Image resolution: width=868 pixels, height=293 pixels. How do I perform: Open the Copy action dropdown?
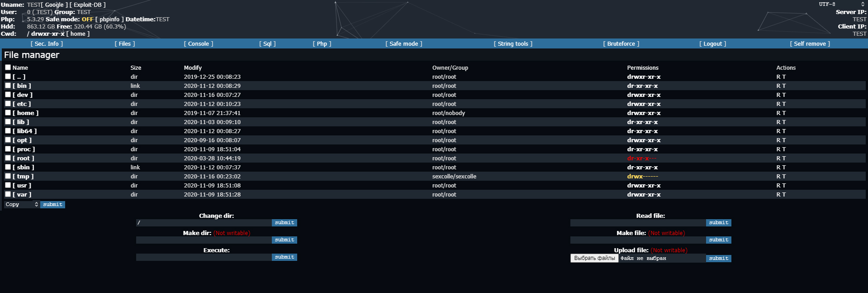22,205
